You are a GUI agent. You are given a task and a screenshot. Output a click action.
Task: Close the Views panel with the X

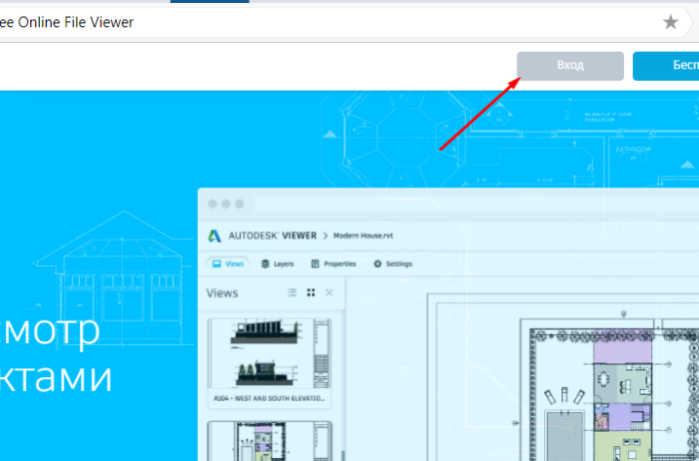click(x=329, y=292)
